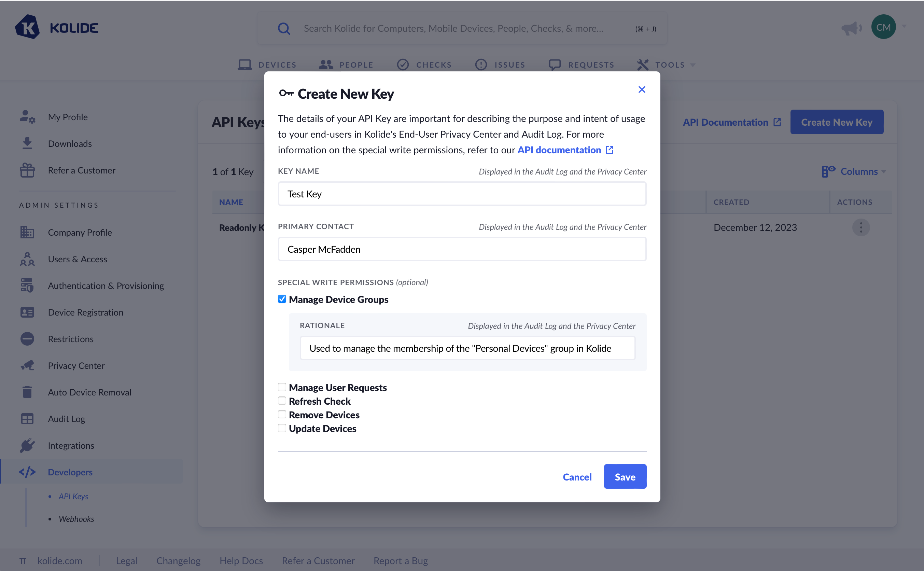Open API documentation link in dialog
The image size is (924, 571).
click(x=565, y=150)
